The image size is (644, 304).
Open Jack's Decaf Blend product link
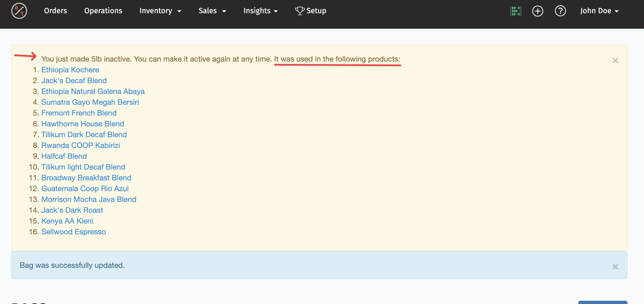(x=74, y=80)
